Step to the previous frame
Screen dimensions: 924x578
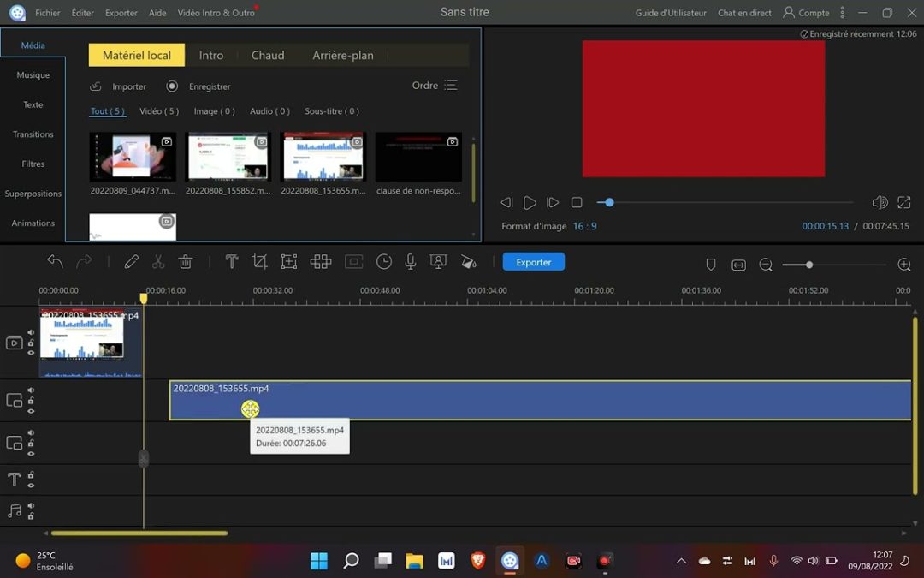[x=506, y=202]
